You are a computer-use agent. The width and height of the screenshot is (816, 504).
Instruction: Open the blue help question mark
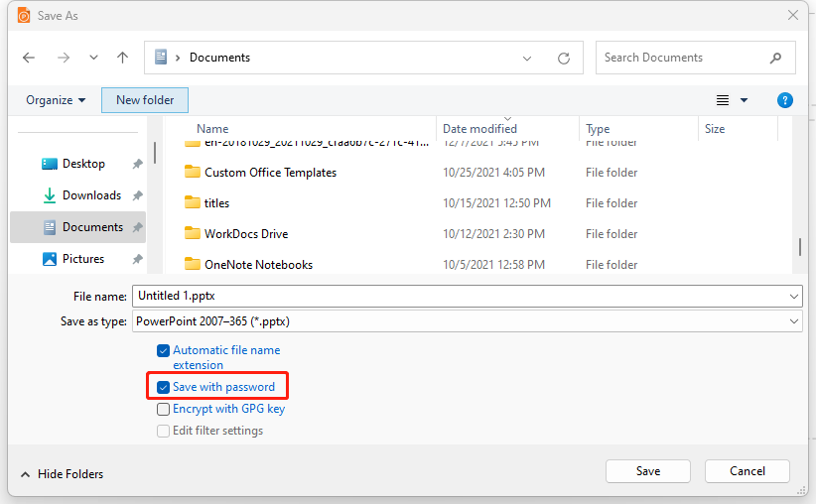(785, 100)
